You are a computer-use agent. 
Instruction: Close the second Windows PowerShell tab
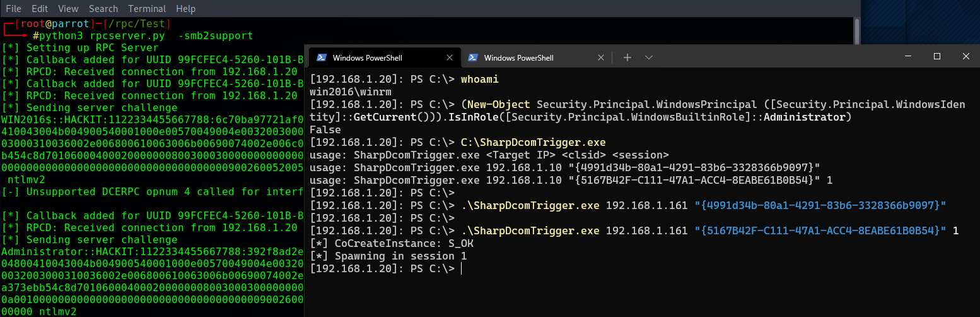click(x=600, y=57)
